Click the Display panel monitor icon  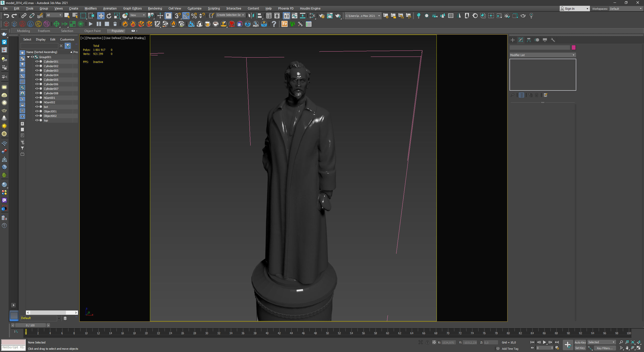pyautogui.click(x=545, y=40)
